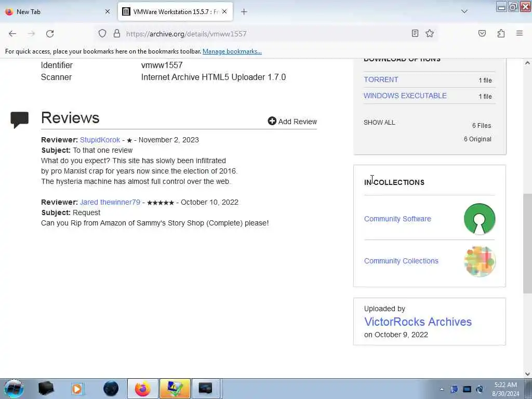
Task: Reload the current page
Action: click(50, 34)
